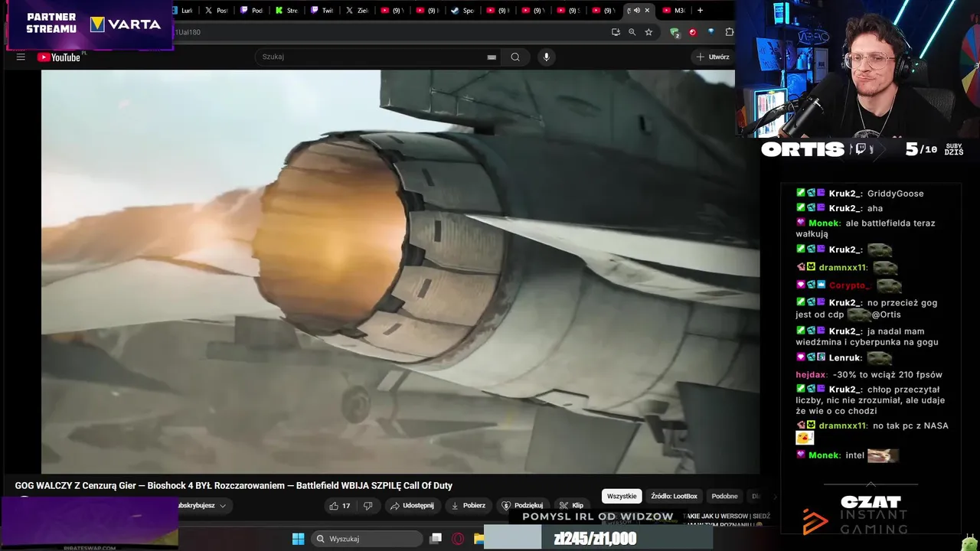
Task: Click the @Ortis mention in chat
Action: [886, 315]
